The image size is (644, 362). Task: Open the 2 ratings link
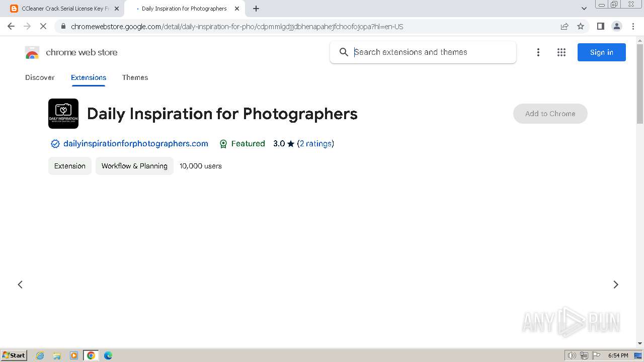coord(315,144)
